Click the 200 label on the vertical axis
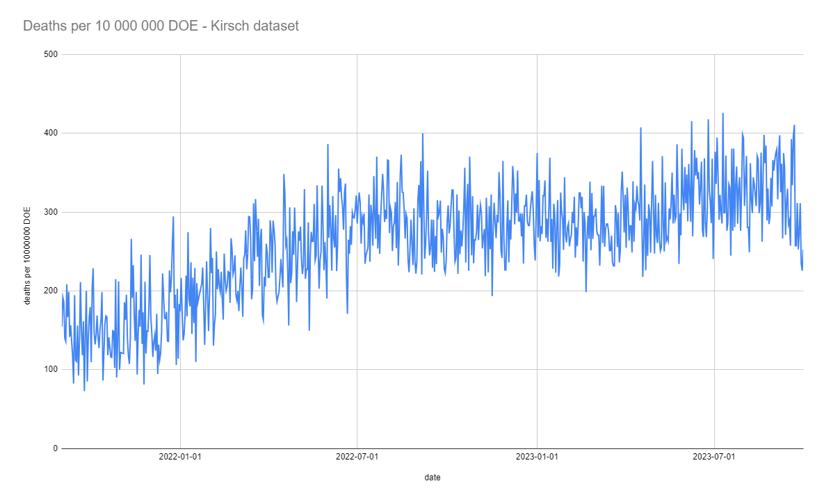This screenshot has height=504, width=824. (x=50, y=291)
